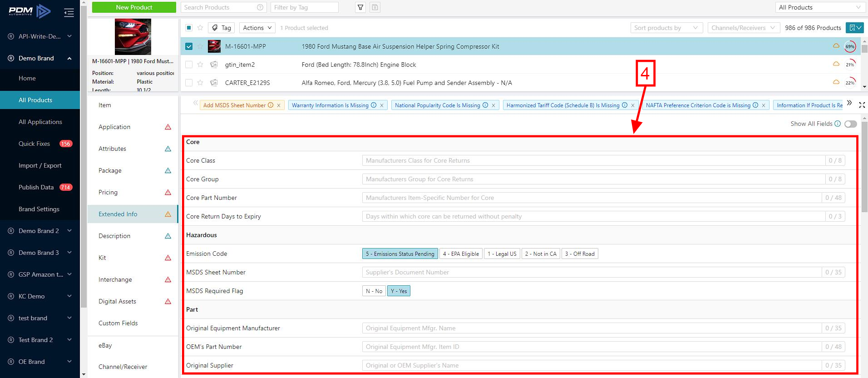Open the green export dropdown button

[854, 28]
